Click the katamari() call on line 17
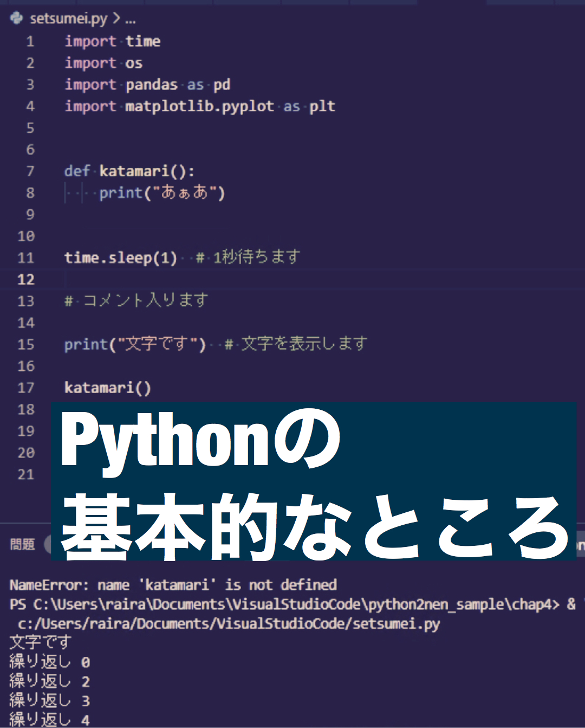Viewport: 585px width, 728px height. click(108, 388)
